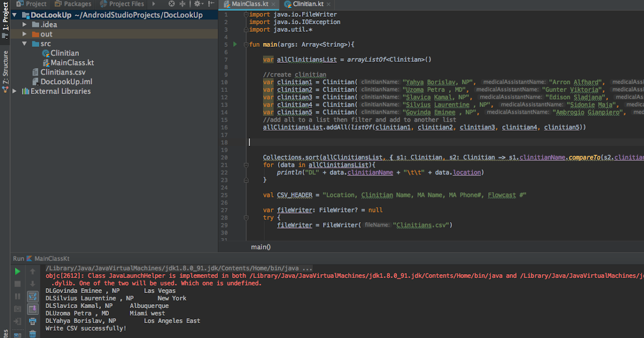Pause console output with the pause icon
This screenshot has height=338, width=644.
18,296
